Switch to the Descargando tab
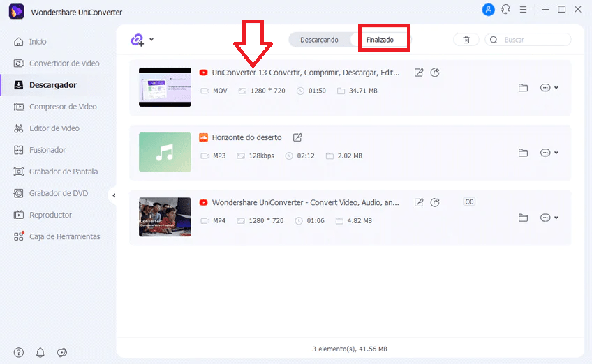The height and width of the screenshot is (364, 592). tap(320, 40)
